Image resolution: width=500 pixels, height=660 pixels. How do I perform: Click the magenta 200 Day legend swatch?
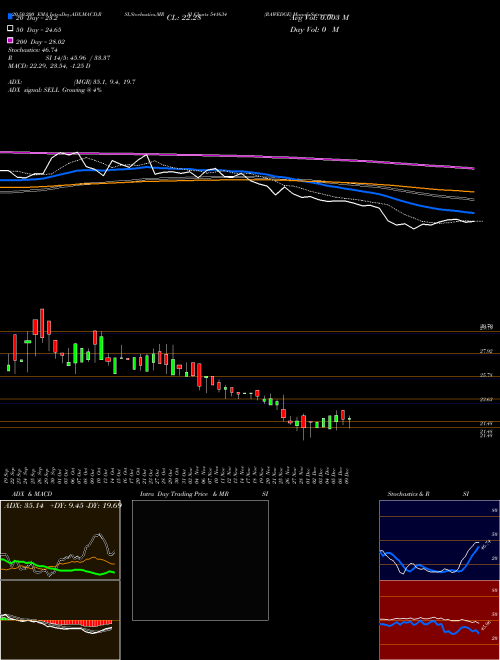(x=10, y=40)
